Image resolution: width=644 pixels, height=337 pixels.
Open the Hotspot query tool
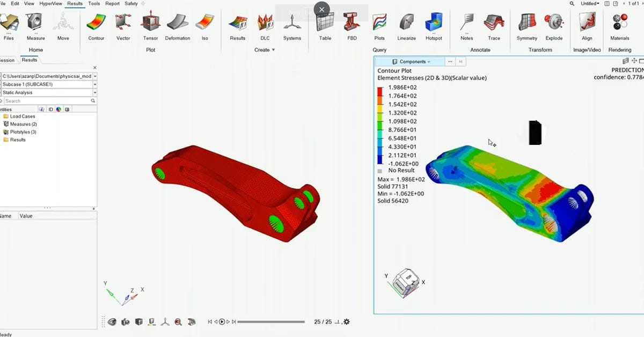tap(434, 24)
